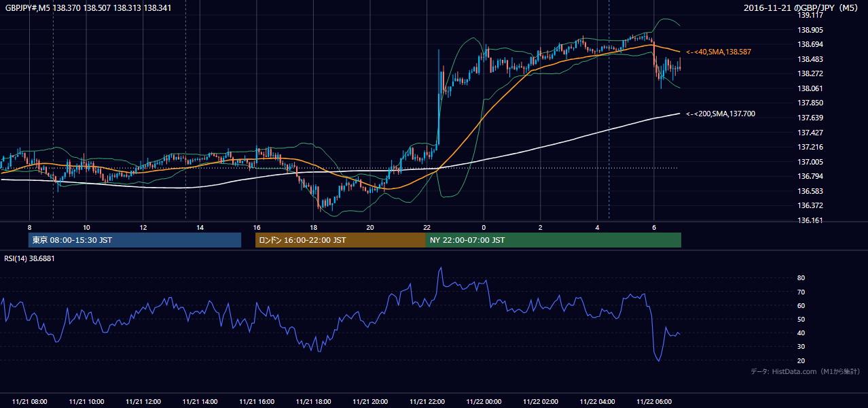Click hour label 2 under the price chart
This screenshot has height=408, width=868.
[x=541, y=227]
